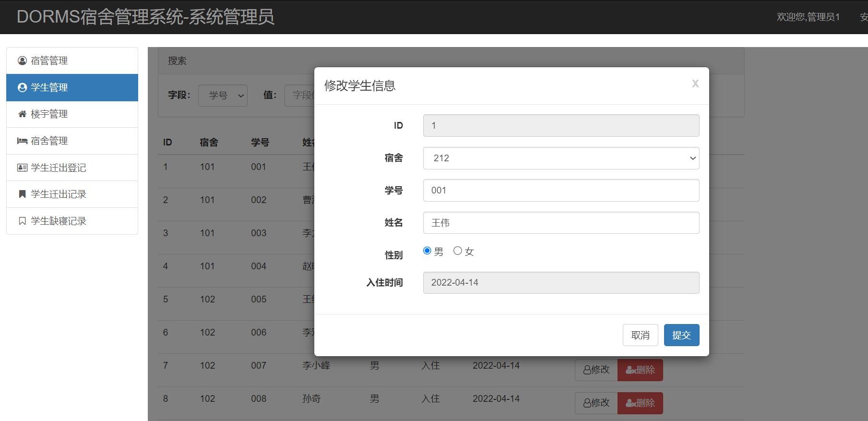Screen dimensions: 868x421
Task: Open 学生迁出登记 in the sidebar
Action: [x=72, y=168]
